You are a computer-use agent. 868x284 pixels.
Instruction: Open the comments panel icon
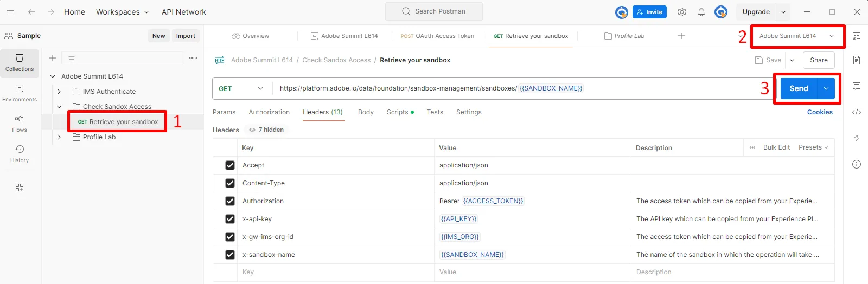pyautogui.click(x=857, y=86)
